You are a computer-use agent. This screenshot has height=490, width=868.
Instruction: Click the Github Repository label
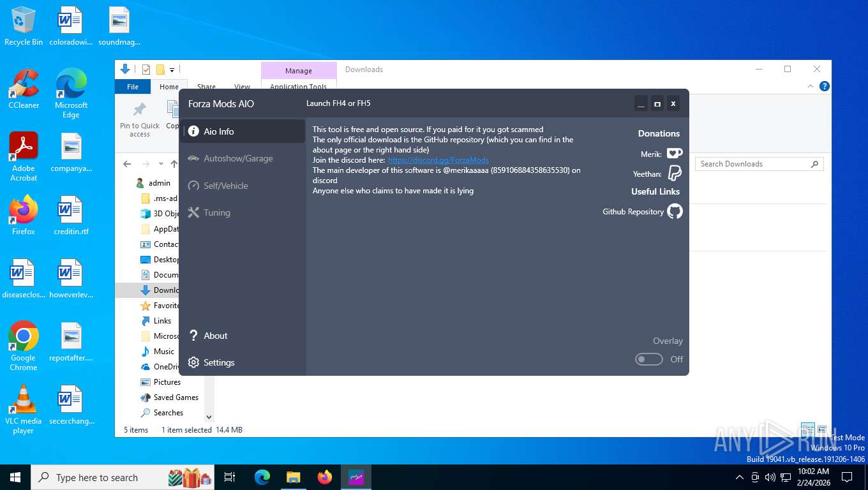(x=633, y=212)
